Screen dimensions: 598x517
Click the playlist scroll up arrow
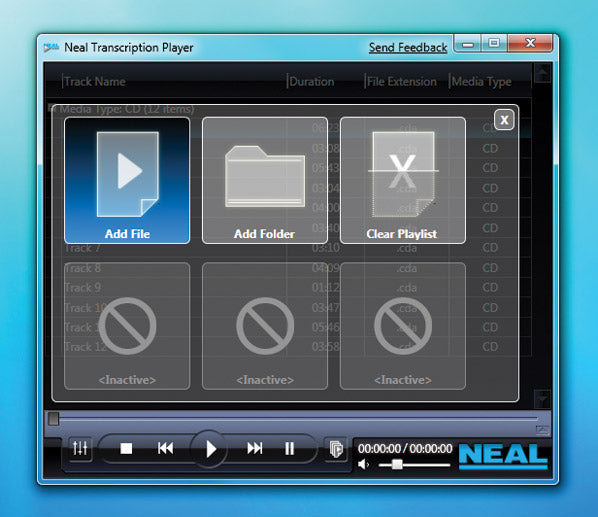pos(542,73)
